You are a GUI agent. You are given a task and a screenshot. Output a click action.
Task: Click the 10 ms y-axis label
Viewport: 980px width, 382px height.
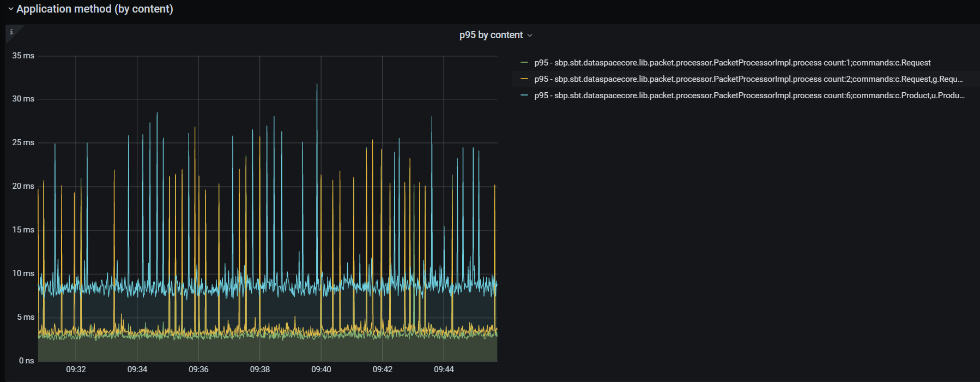tap(23, 273)
